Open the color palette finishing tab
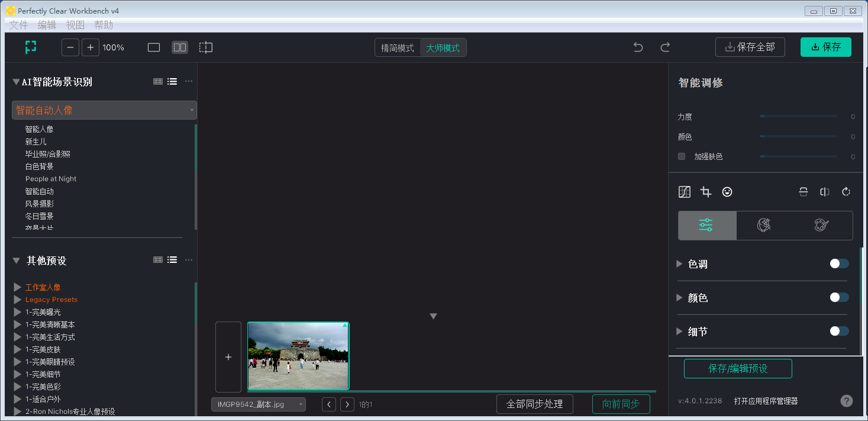 pyautogui.click(x=821, y=226)
